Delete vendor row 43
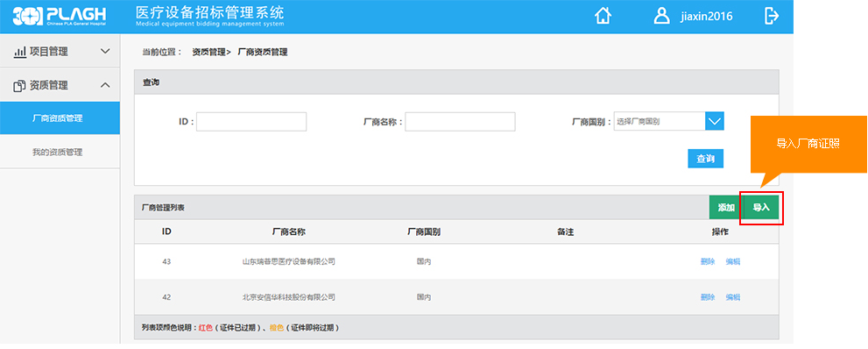The image size is (868, 349). (708, 261)
